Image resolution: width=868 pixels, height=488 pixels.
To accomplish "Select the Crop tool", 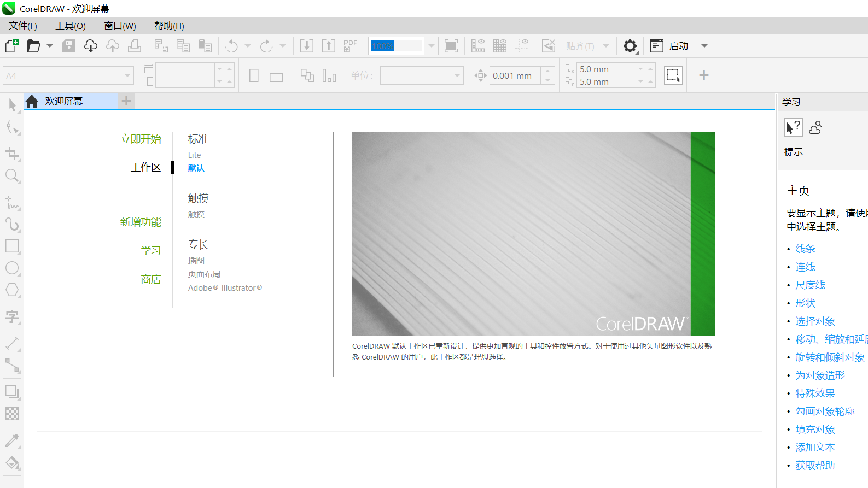I will click(12, 154).
